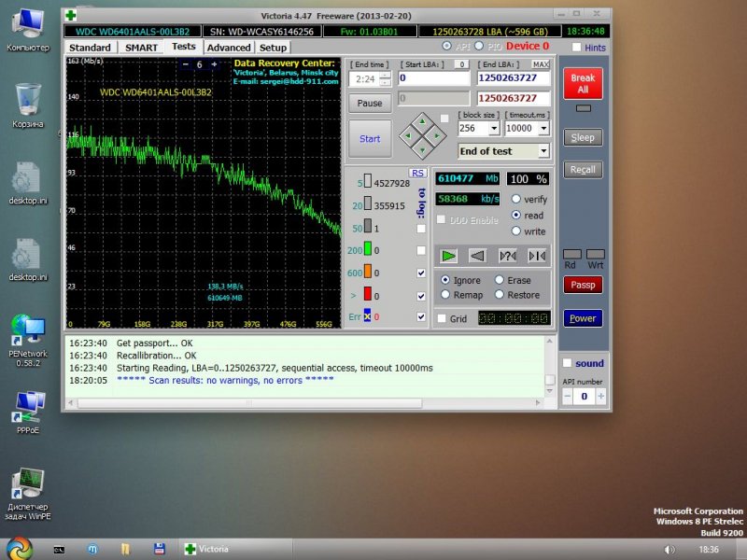
Task: Select the butterfly seek scan mode icon
Action: click(x=537, y=256)
